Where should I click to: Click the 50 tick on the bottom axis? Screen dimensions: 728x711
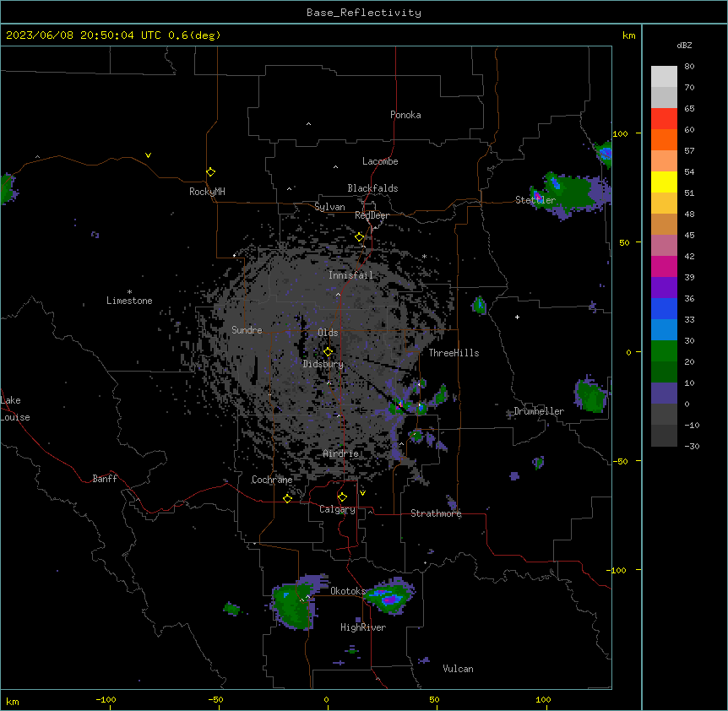click(x=434, y=699)
